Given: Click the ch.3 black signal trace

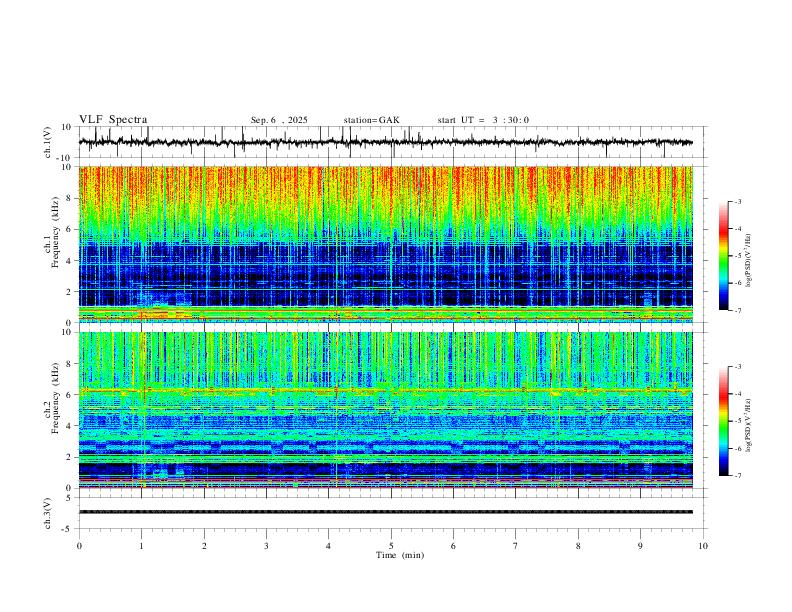Looking at the screenshot, I should coord(385,512).
